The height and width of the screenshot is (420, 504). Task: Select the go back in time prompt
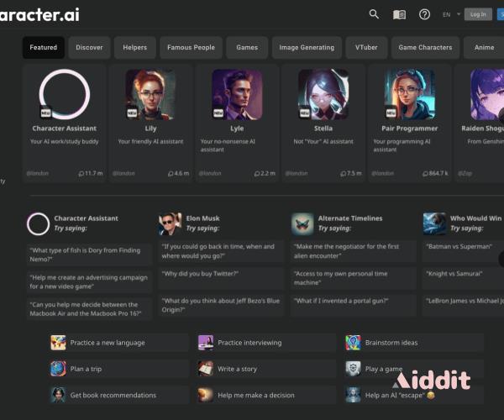pyautogui.click(x=221, y=251)
